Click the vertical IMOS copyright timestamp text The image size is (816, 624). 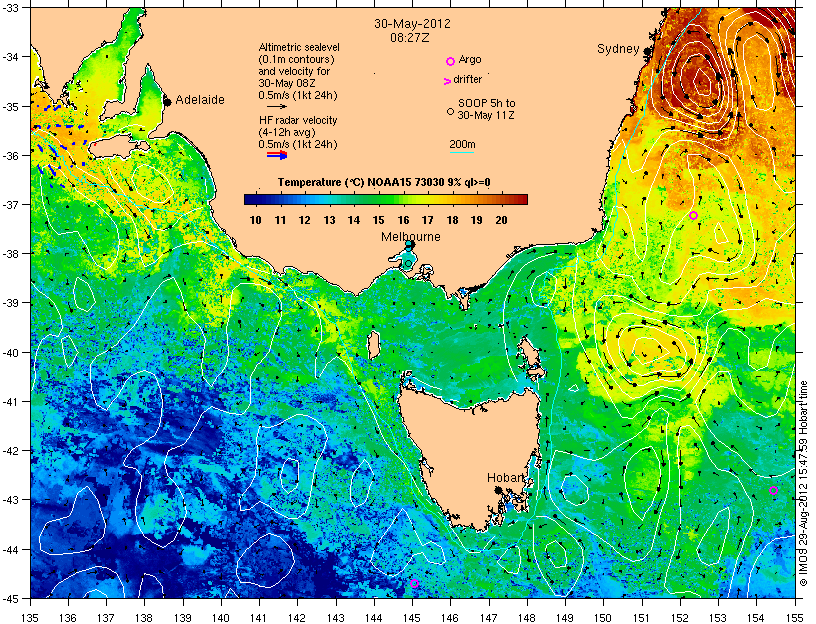click(x=804, y=483)
